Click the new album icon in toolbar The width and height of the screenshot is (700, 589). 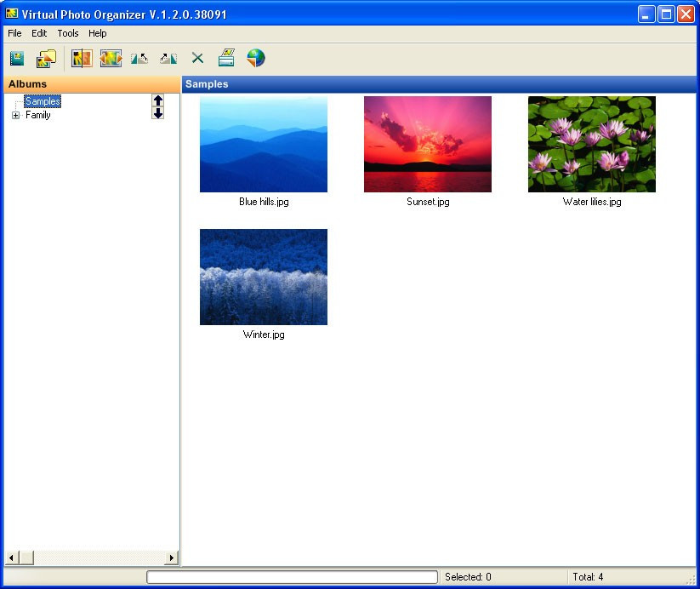click(x=17, y=58)
